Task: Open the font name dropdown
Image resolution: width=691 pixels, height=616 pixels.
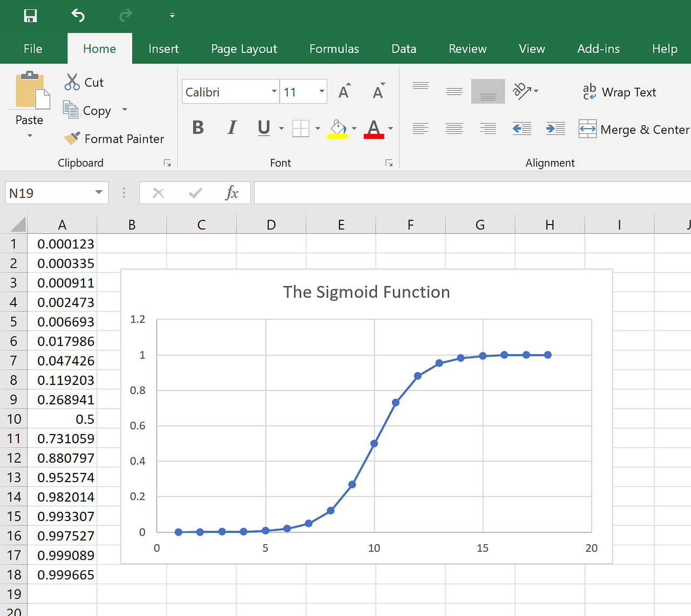Action: click(x=274, y=92)
